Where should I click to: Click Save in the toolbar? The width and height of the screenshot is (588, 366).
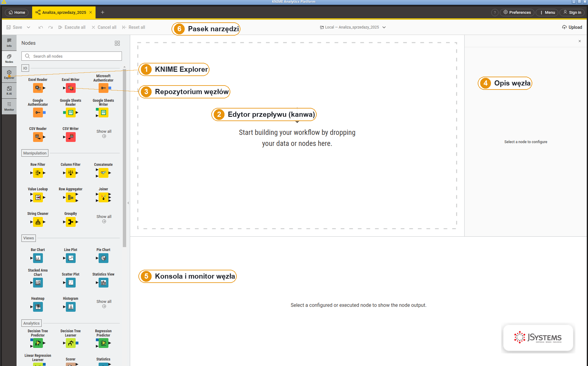pyautogui.click(x=14, y=27)
